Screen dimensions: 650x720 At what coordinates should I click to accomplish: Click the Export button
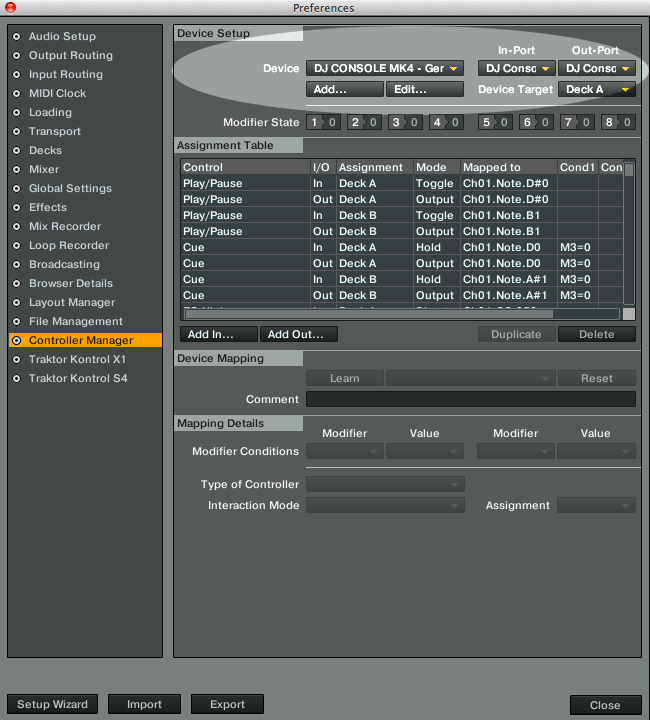pyautogui.click(x=227, y=704)
